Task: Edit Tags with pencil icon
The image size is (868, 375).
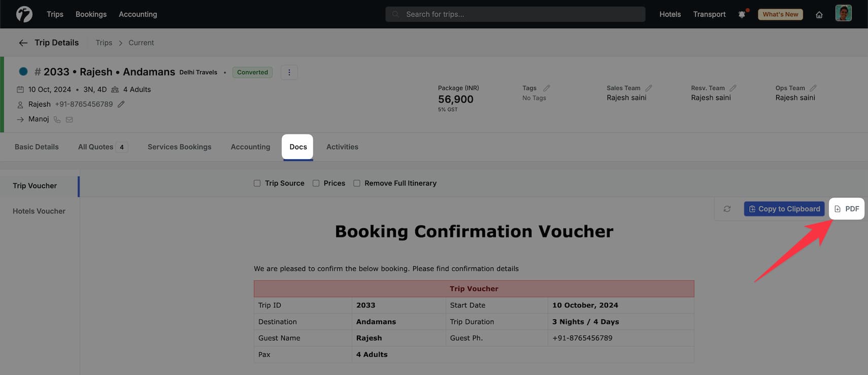Action: coord(546,88)
